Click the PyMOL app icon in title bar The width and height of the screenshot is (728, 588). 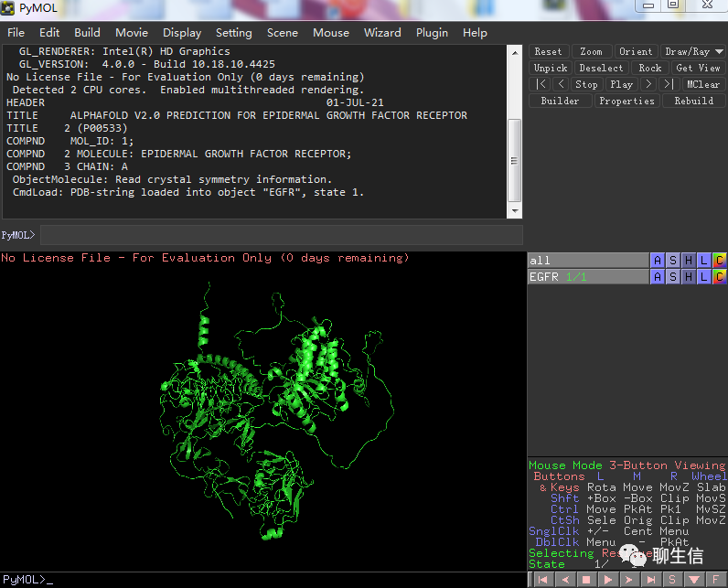[8, 8]
